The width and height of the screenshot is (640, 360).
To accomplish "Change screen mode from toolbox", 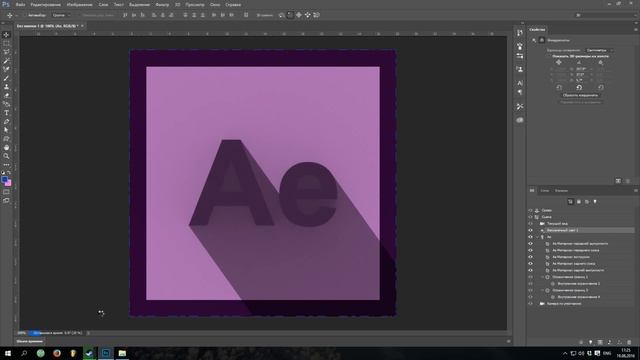I will click(6, 200).
